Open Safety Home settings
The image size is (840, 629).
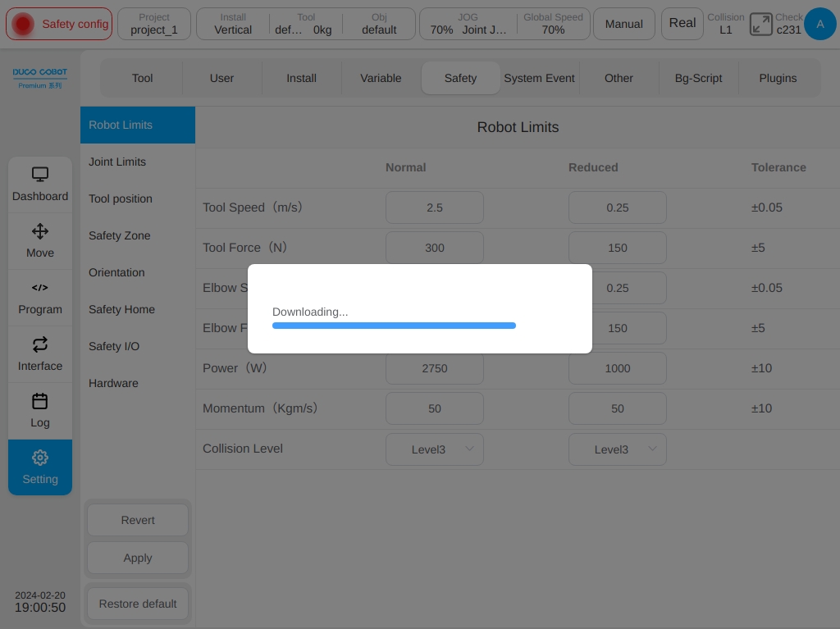(x=138, y=310)
